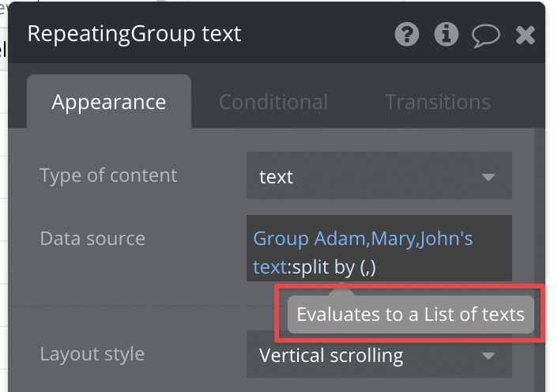
Task: Switch to the Conditional tab
Action: (273, 102)
